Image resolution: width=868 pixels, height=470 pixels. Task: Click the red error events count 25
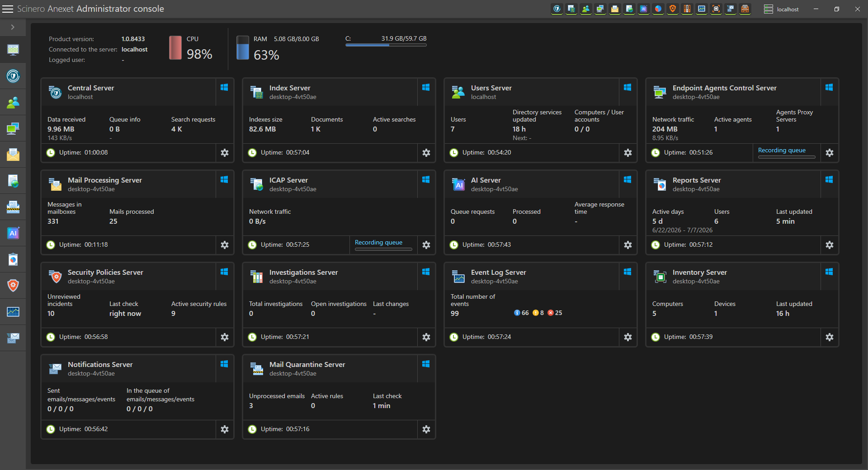[x=555, y=313]
